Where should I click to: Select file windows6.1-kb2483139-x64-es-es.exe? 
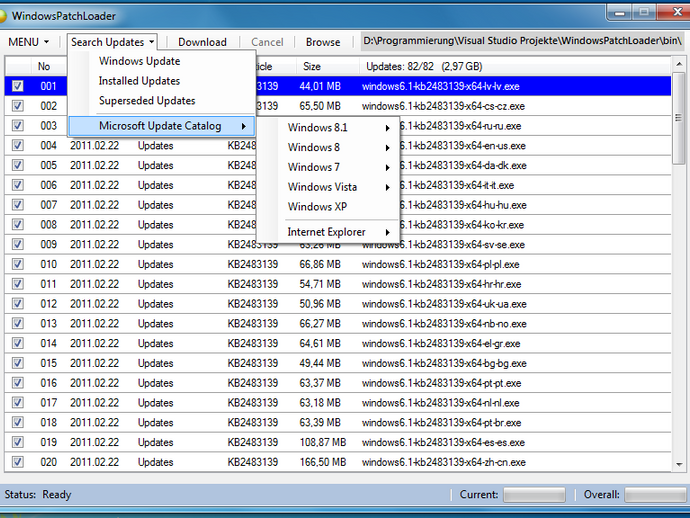(x=443, y=442)
